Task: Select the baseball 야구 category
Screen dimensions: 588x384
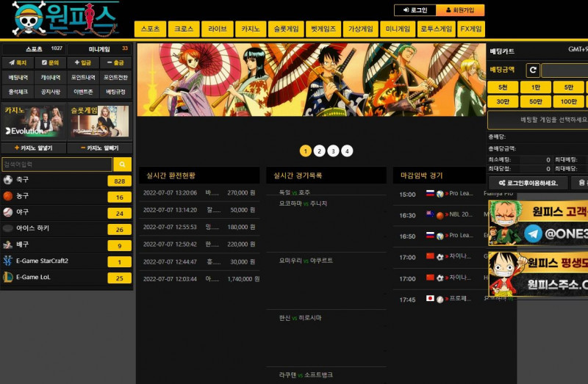Action: [x=66, y=213]
